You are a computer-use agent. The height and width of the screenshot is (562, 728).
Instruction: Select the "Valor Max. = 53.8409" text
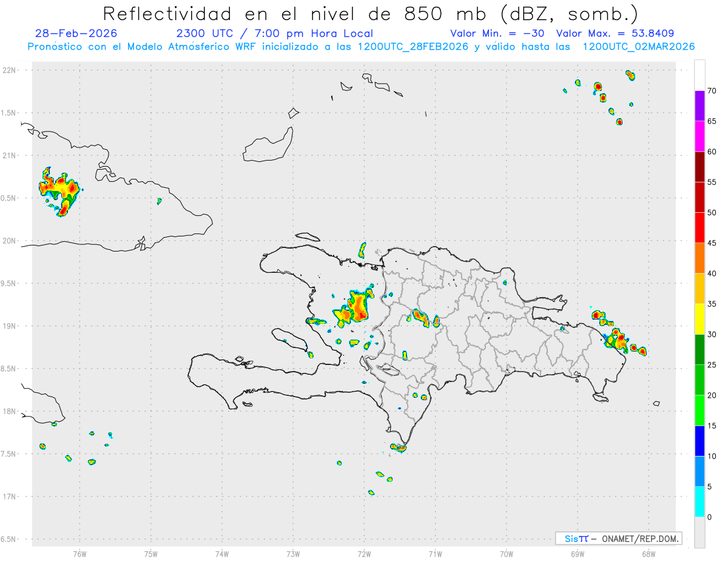pos(615,33)
